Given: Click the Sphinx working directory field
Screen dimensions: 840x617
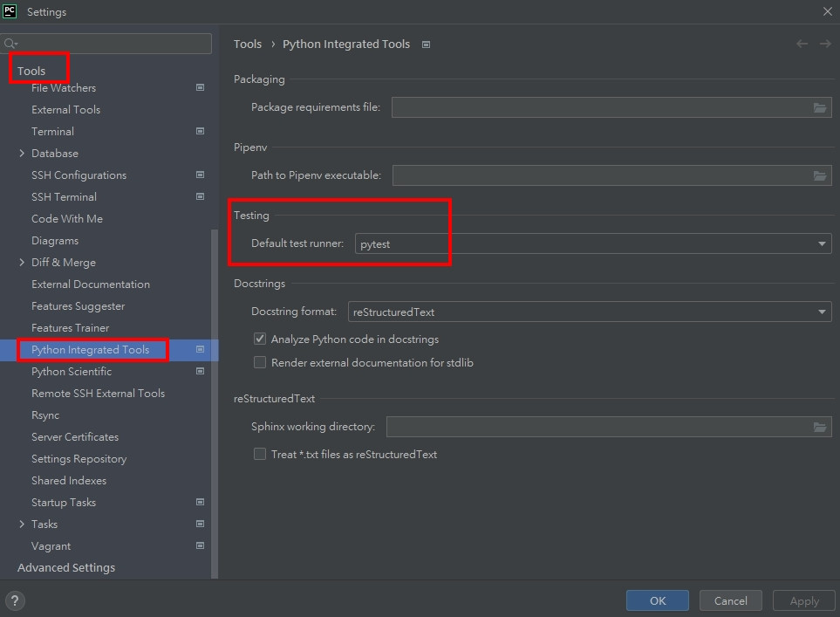Looking at the screenshot, I should tap(609, 427).
